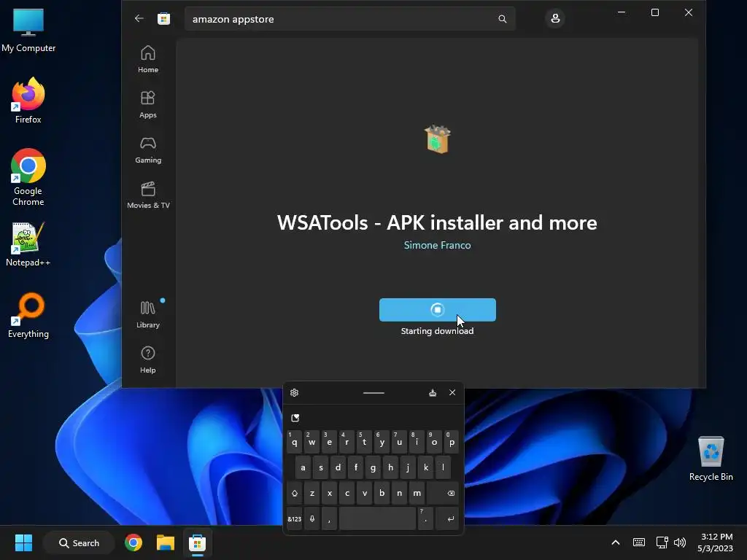The width and height of the screenshot is (747, 560).
Task: Click Microsoft Store taskbar icon
Action: pos(197,542)
